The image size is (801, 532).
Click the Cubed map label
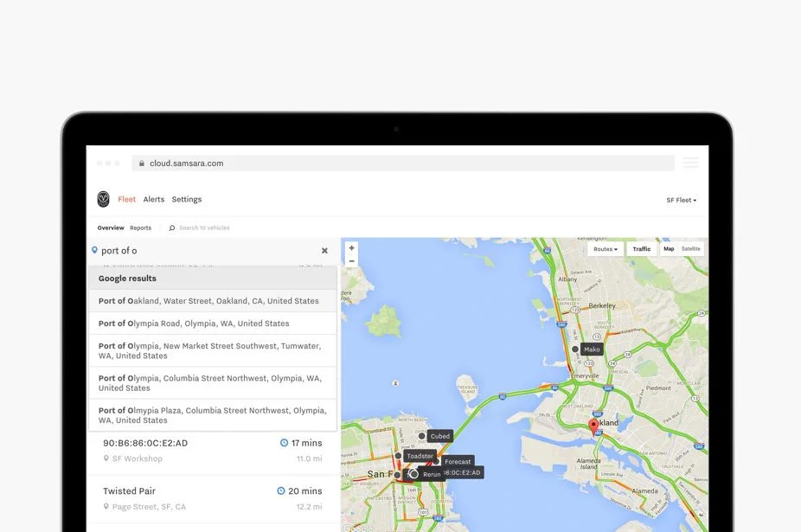click(439, 436)
